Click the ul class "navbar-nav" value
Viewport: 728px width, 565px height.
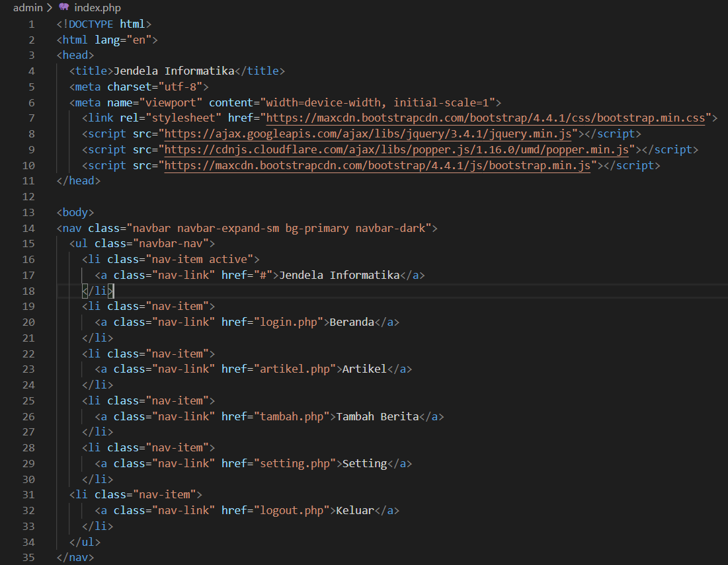click(174, 244)
